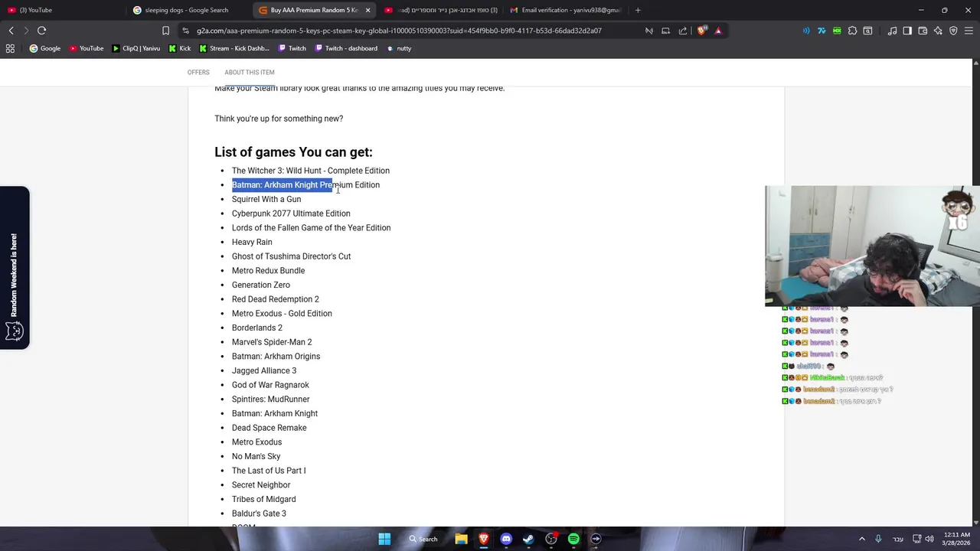Open Random Weekend side banner
Screen dimensions: 980x551
[15, 268]
